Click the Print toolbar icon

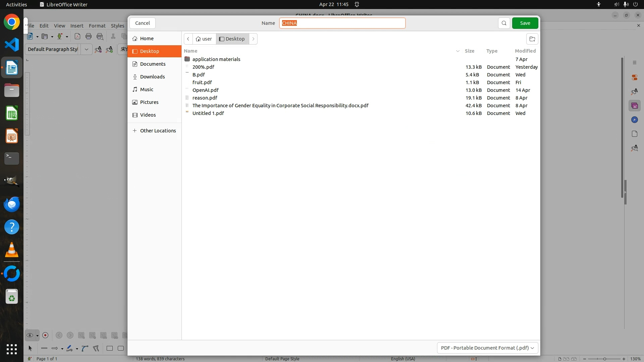(89, 37)
